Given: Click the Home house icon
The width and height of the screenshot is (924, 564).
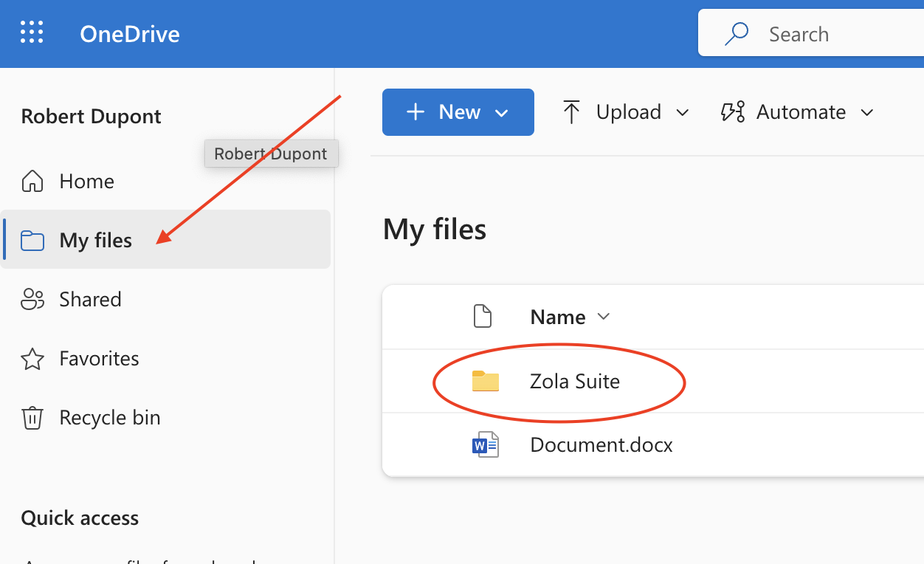Looking at the screenshot, I should [x=32, y=181].
